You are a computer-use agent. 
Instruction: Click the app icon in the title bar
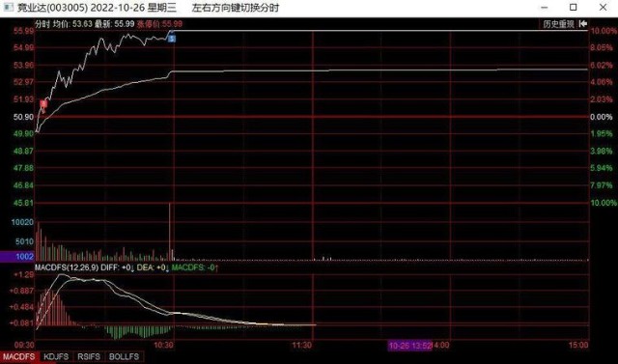8,7
